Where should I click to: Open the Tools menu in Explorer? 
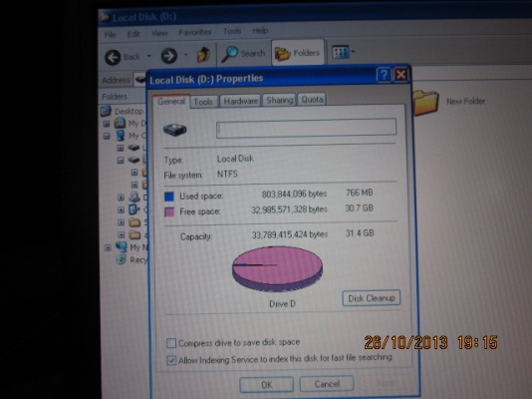click(232, 31)
